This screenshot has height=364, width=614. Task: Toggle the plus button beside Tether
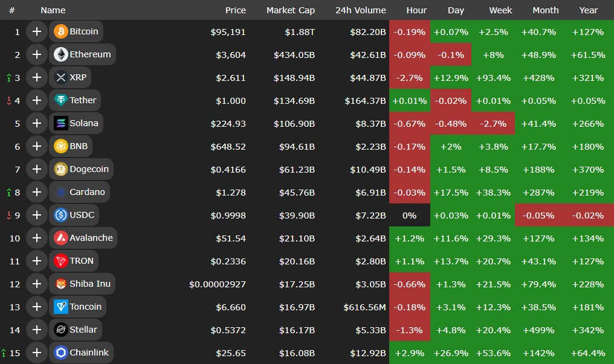click(37, 100)
